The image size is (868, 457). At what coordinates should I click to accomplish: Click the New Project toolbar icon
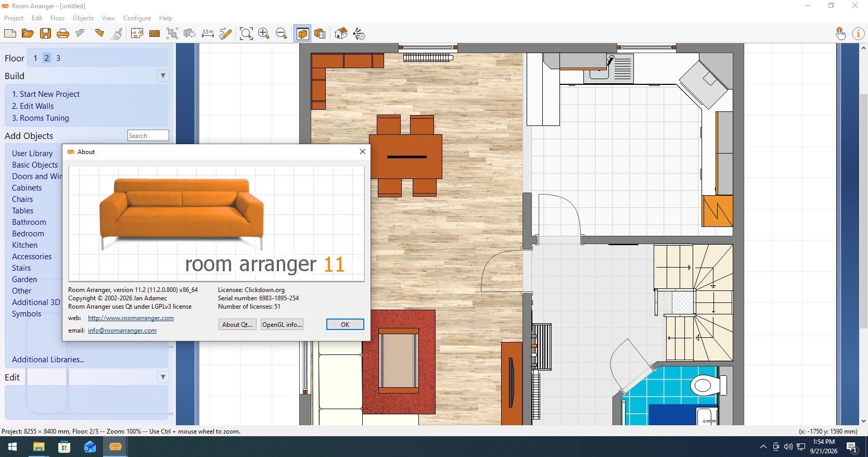click(x=10, y=34)
